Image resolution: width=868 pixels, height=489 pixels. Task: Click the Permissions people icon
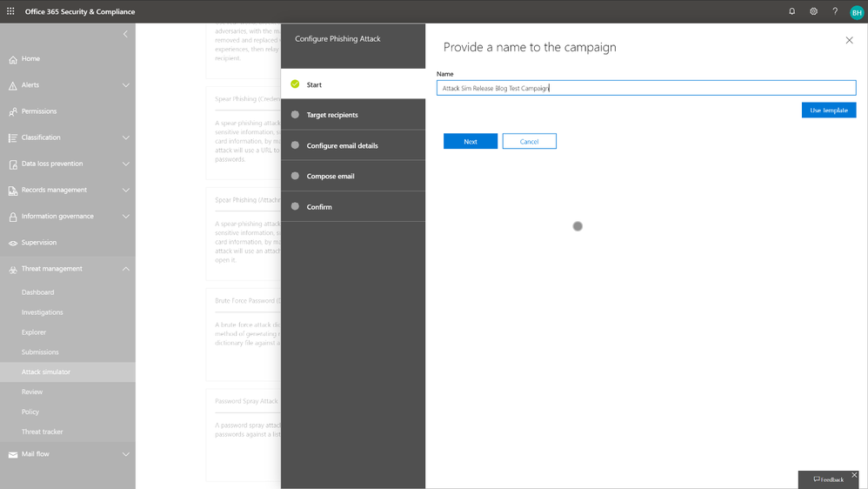coord(13,112)
